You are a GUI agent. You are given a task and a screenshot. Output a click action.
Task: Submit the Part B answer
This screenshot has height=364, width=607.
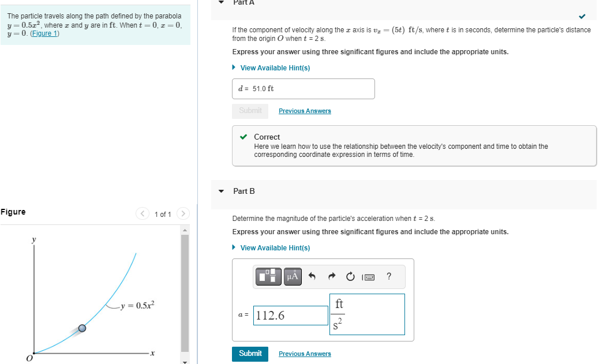(250, 354)
